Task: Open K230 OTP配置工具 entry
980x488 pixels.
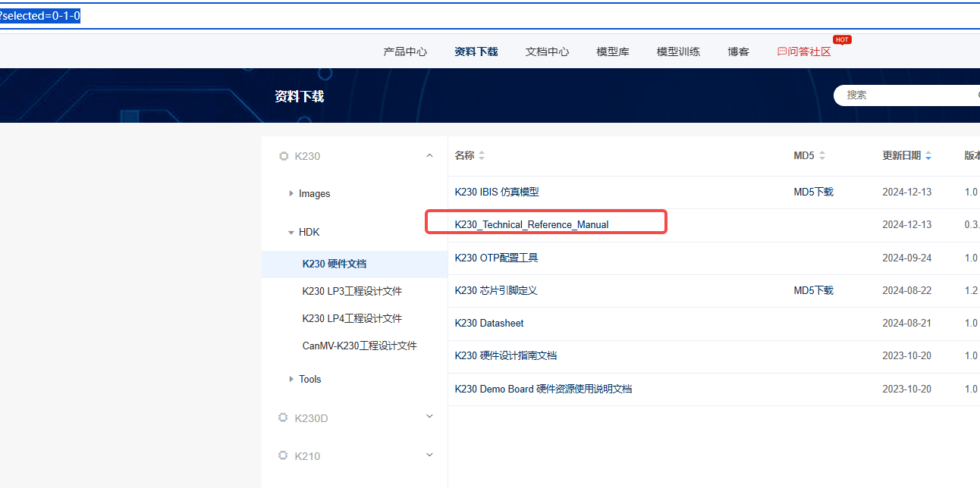Action: pyautogui.click(x=496, y=258)
